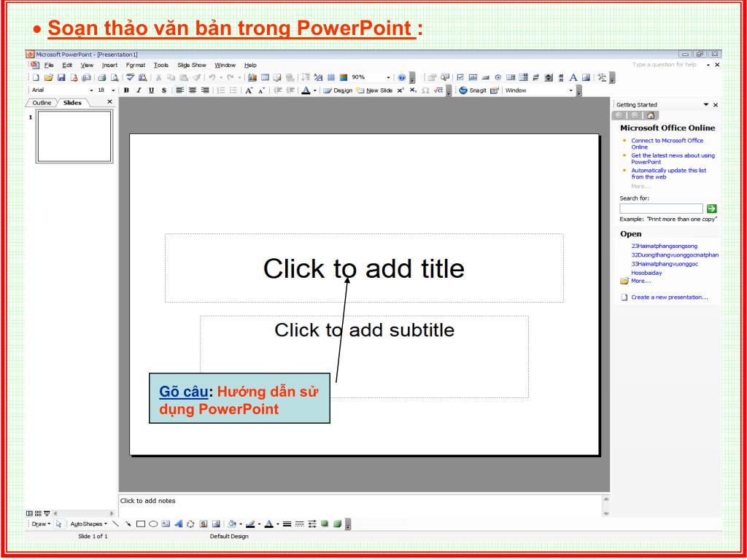Click the Color/Grayscale icon
Screen dimensions: 747x560
tap(344, 77)
